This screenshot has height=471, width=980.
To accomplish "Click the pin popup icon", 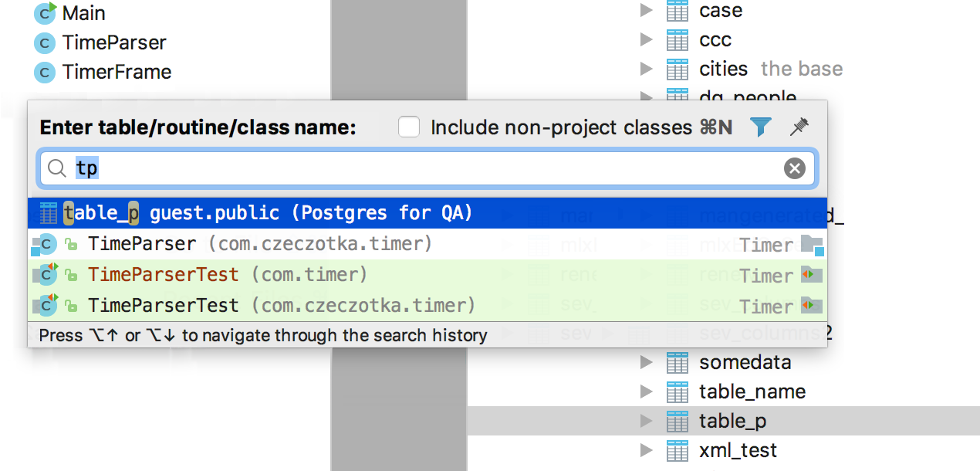I will coord(799,127).
